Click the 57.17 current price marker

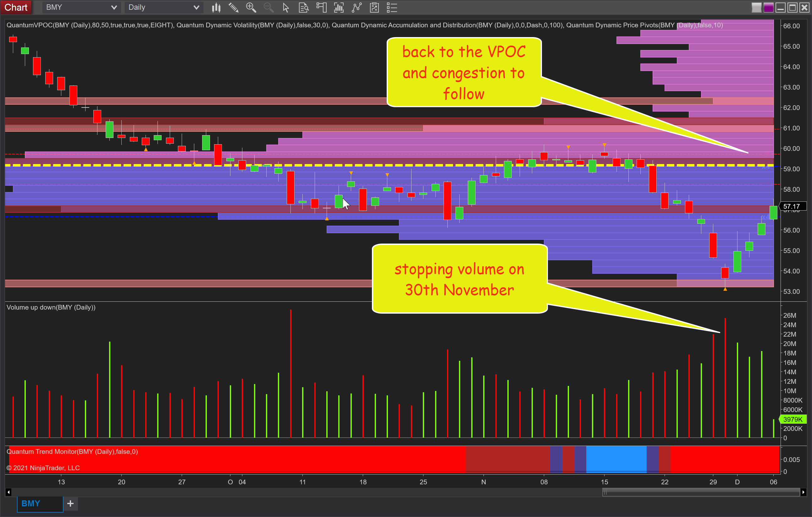click(792, 206)
